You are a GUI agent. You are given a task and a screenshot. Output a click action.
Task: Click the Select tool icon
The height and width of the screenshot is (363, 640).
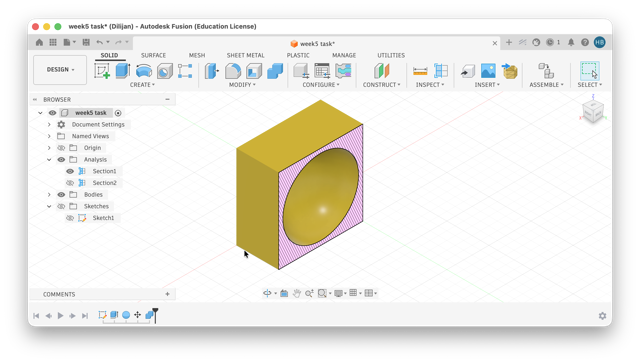589,71
